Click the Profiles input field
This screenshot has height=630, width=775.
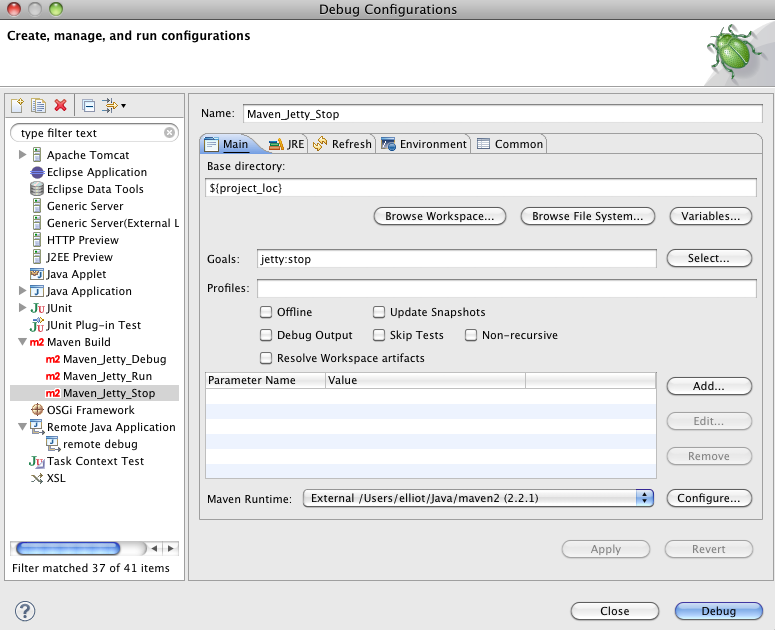coord(507,288)
